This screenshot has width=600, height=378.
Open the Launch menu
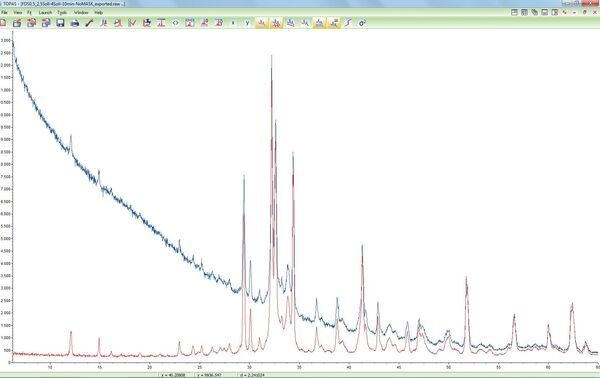(x=45, y=12)
